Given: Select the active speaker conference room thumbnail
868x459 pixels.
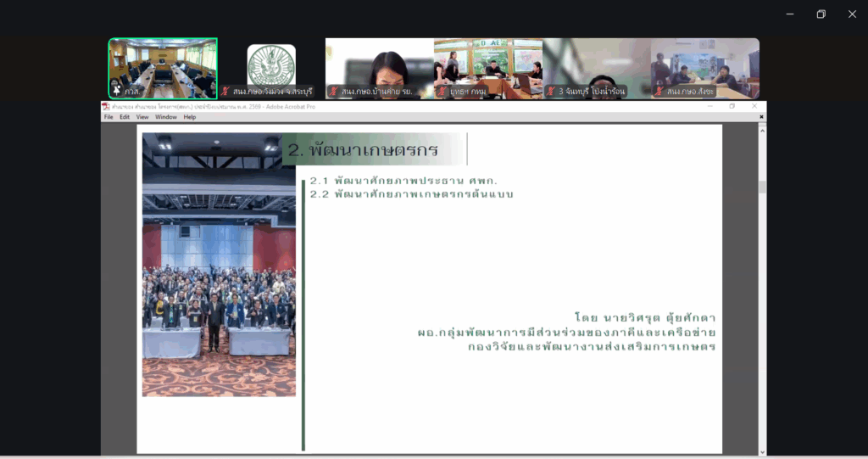Looking at the screenshot, I should pyautogui.click(x=163, y=66).
